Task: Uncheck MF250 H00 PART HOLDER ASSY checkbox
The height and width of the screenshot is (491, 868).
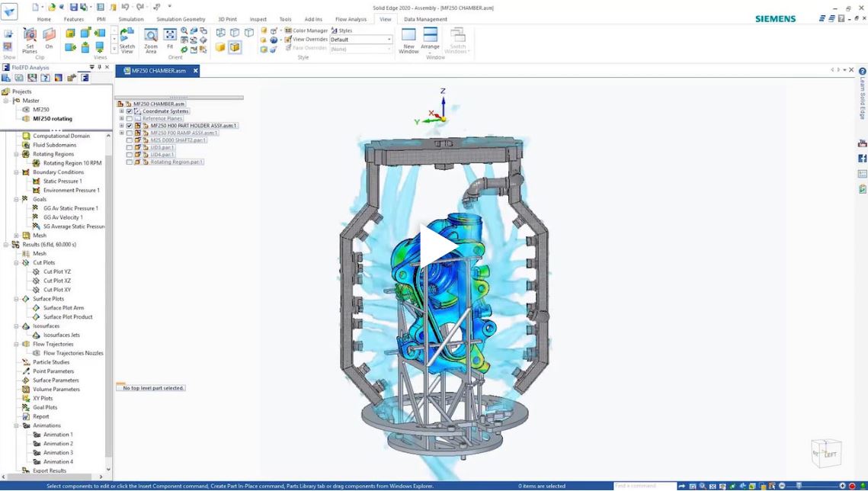Action: (x=130, y=126)
